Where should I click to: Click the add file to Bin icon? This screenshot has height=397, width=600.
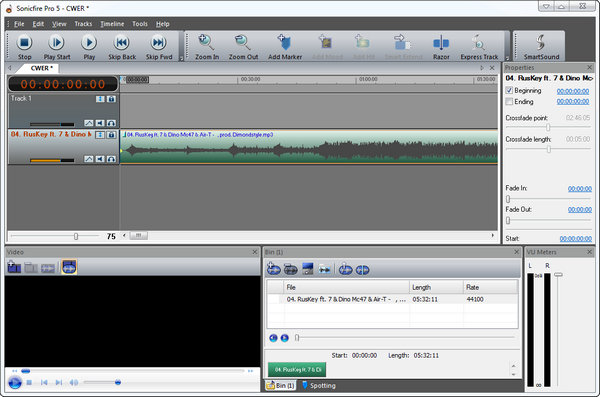pyautogui.click(x=274, y=269)
